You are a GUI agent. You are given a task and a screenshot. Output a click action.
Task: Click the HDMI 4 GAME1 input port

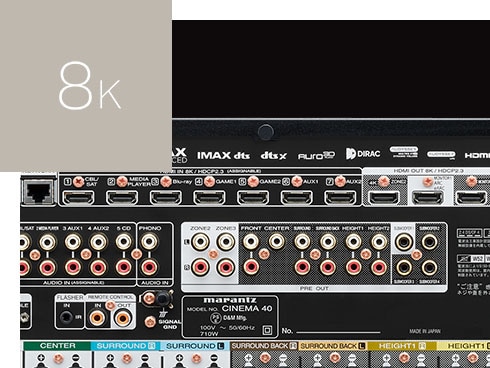click(x=209, y=198)
